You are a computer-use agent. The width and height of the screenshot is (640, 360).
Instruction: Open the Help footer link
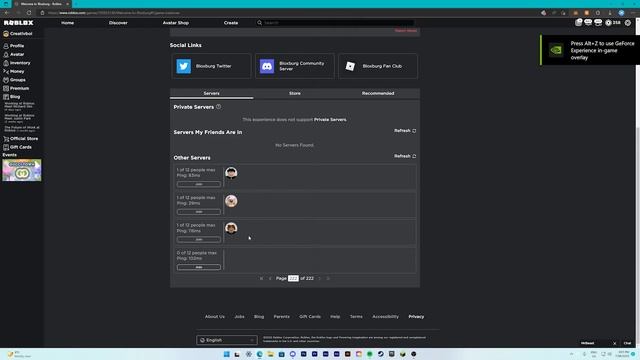tap(335, 317)
